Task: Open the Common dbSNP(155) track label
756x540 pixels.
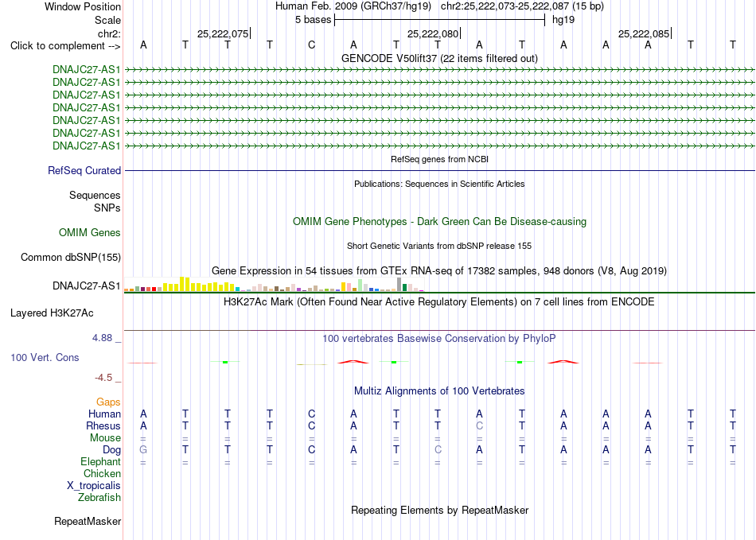Action: pos(71,257)
